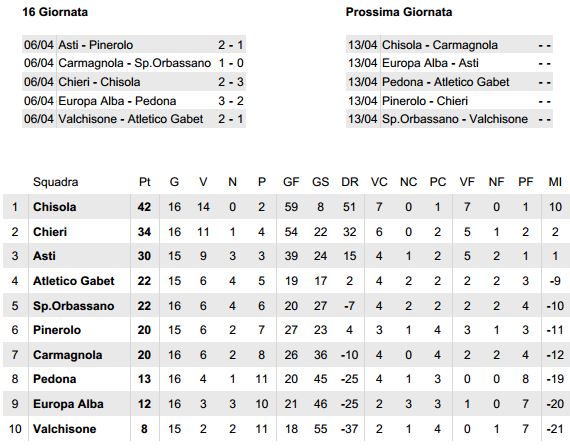
Task: Click the Carmagnola team name in standings
Action: click(68, 355)
